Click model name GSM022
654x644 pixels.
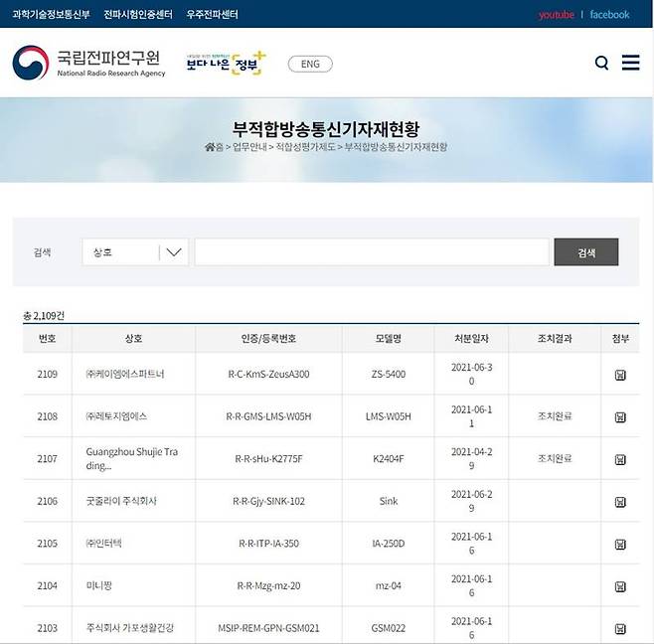[389, 628]
